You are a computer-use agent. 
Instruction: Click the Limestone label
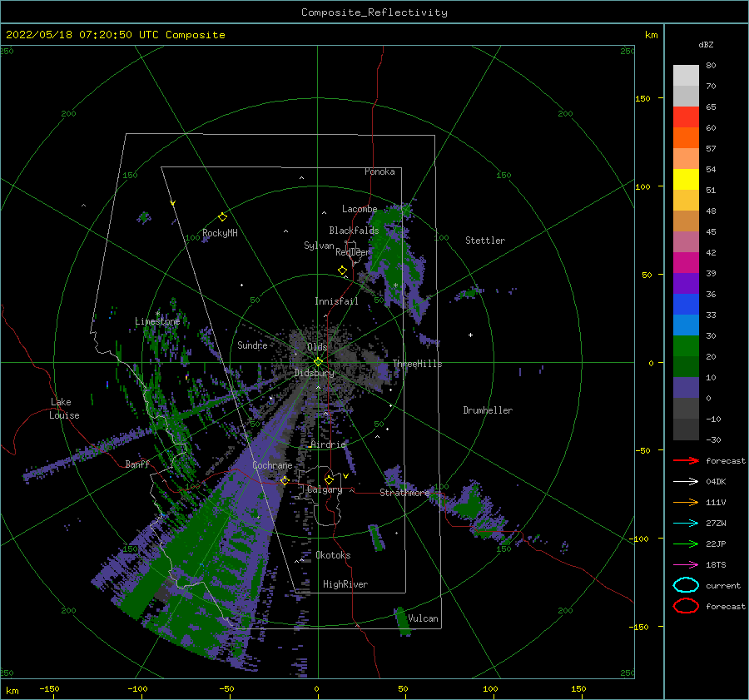tap(157, 321)
